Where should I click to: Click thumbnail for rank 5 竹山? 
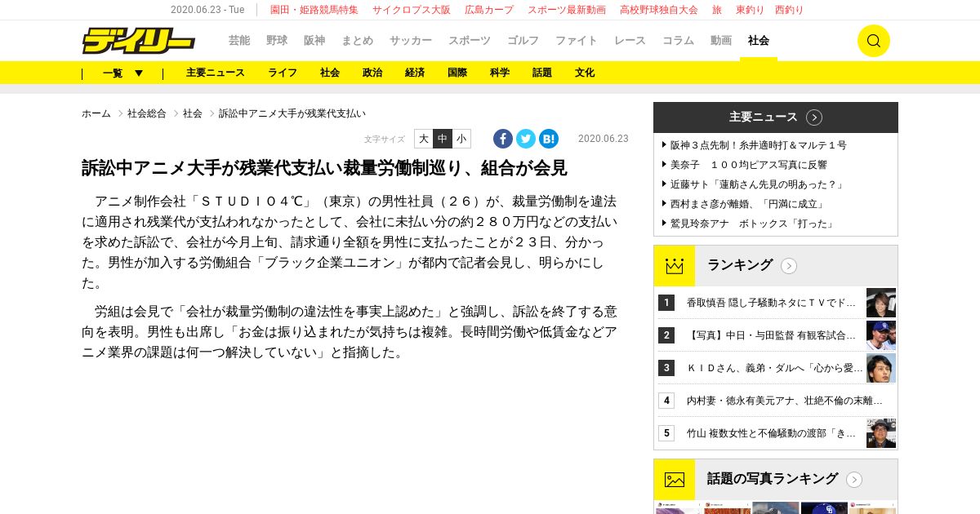881,433
